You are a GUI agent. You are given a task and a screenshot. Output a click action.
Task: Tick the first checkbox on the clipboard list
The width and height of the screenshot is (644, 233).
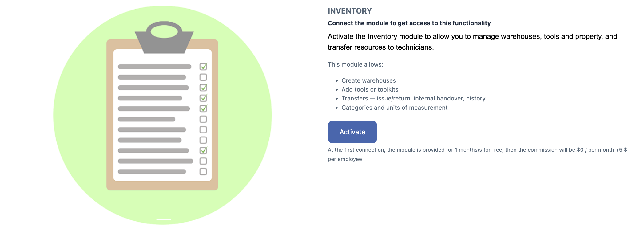(203, 67)
